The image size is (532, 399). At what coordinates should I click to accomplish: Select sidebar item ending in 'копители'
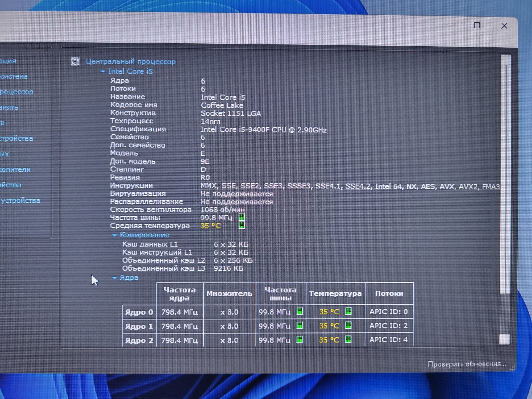(x=15, y=169)
